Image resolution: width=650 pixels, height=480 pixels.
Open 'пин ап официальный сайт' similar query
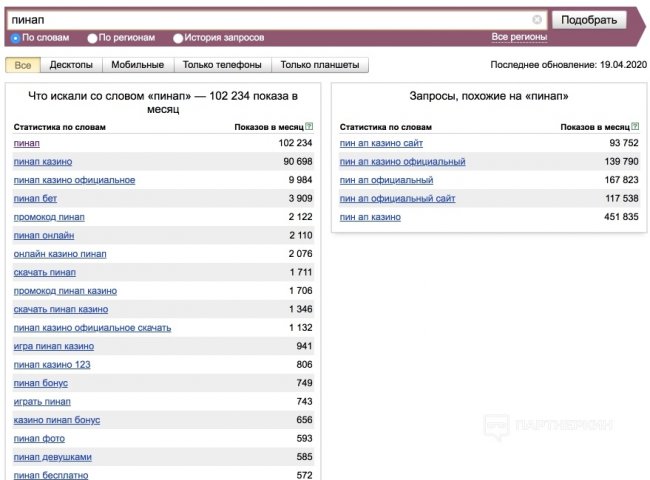(x=398, y=199)
